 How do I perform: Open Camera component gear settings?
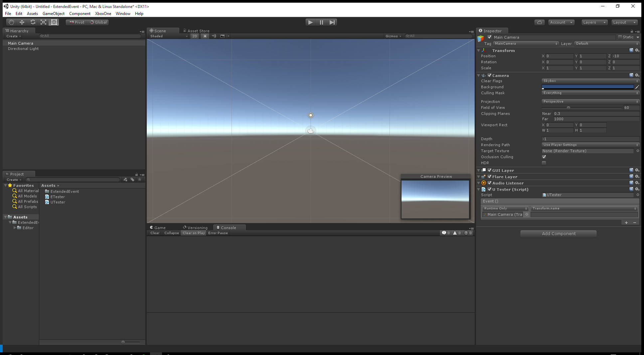pyautogui.click(x=637, y=75)
